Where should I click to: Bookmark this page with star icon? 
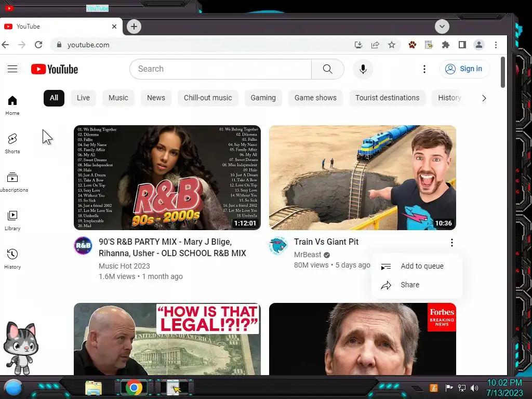click(392, 45)
